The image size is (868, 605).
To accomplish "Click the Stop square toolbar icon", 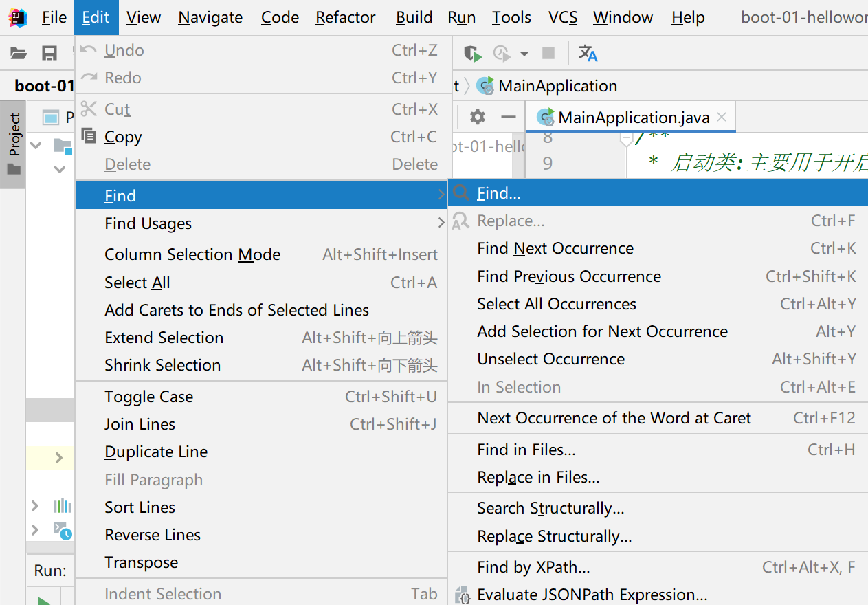I will click(548, 53).
